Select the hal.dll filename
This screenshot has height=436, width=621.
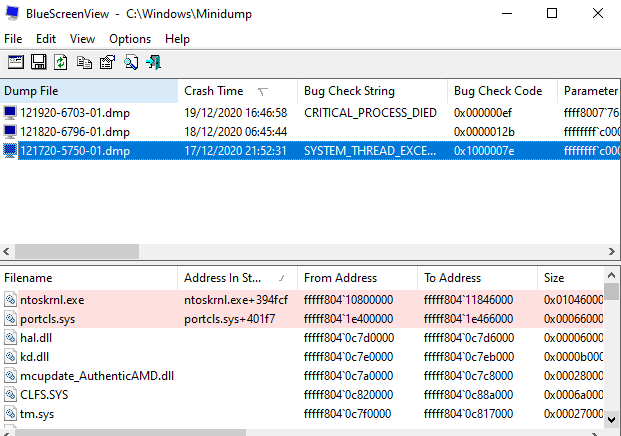pyautogui.click(x=36, y=338)
